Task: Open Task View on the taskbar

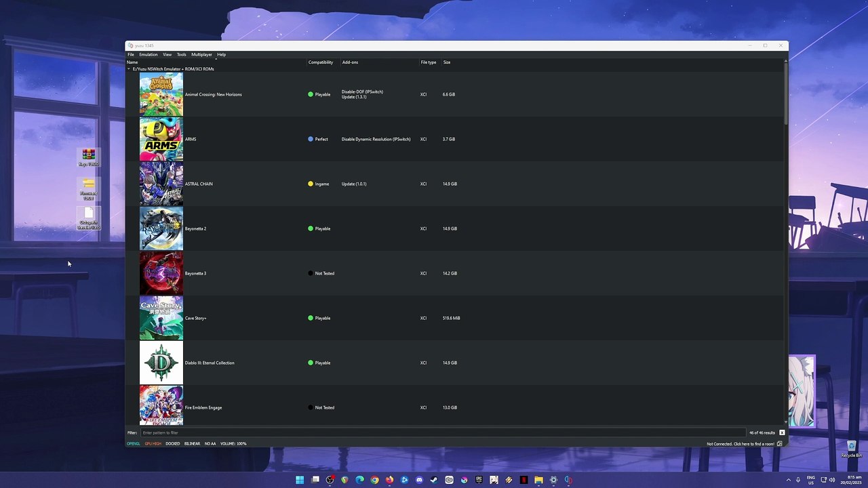Action: click(x=315, y=480)
